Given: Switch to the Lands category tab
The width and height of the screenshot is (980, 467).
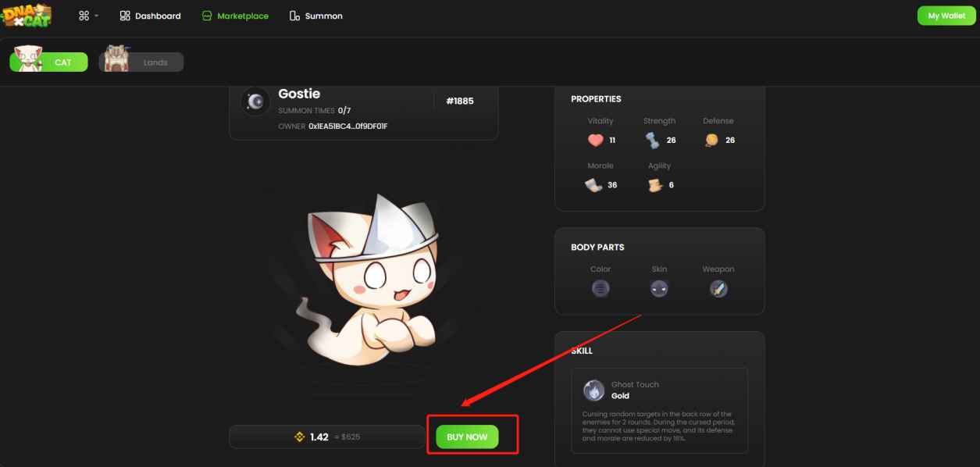Looking at the screenshot, I should pos(141,62).
